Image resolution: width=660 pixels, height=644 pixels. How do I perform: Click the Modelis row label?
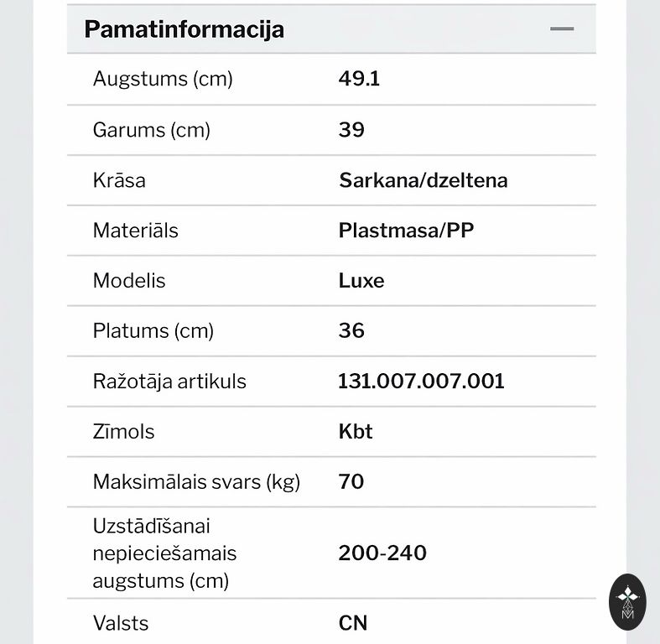tap(129, 281)
